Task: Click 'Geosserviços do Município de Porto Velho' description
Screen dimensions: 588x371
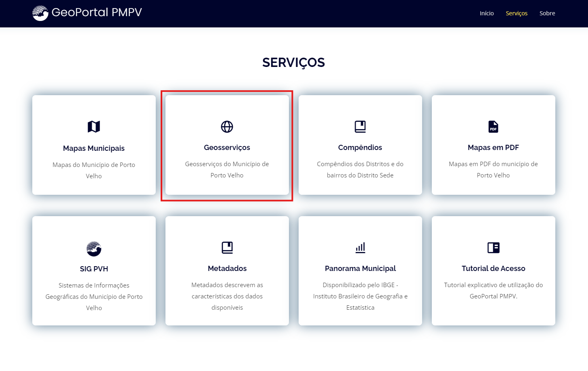Action: click(227, 169)
